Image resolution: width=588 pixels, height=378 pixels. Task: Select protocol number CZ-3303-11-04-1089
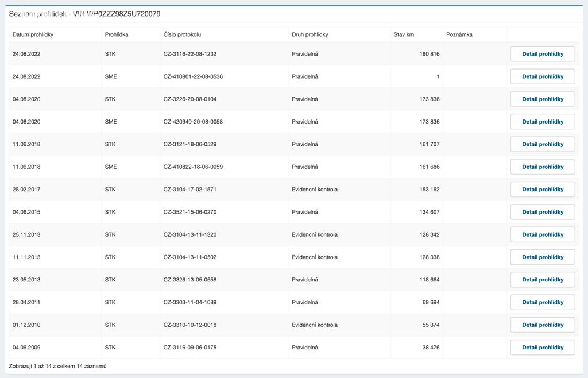[189, 302]
